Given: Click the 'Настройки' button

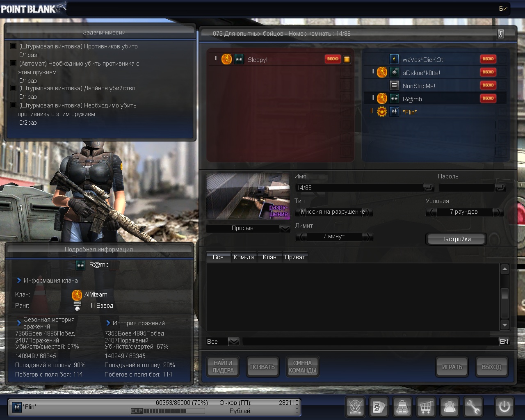Looking at the screenshot, I should coord(456,239).
